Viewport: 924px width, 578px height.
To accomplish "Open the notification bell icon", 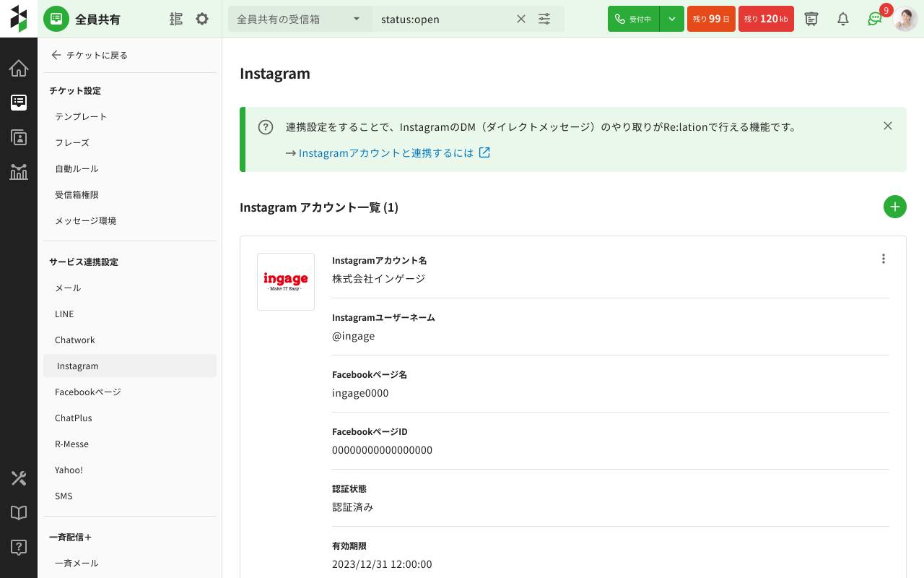I will pos(842,19).
